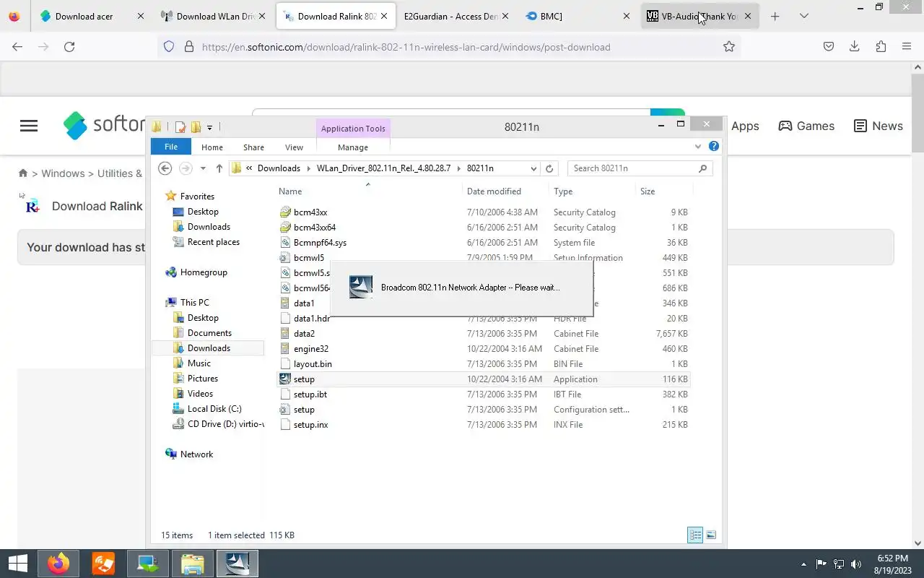
Task: Open the address bar history dropdown
Action: coord(533,168)
